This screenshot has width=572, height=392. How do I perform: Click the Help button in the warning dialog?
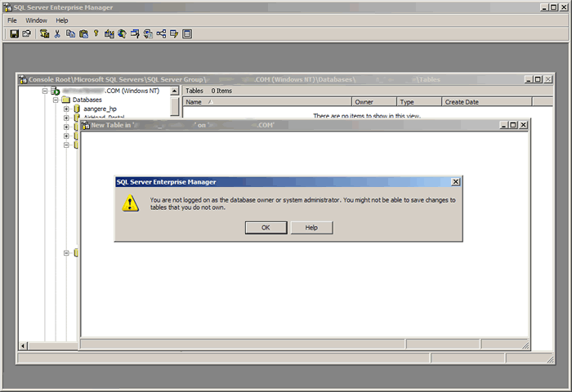pyautogui.click(x=311, y=228)
